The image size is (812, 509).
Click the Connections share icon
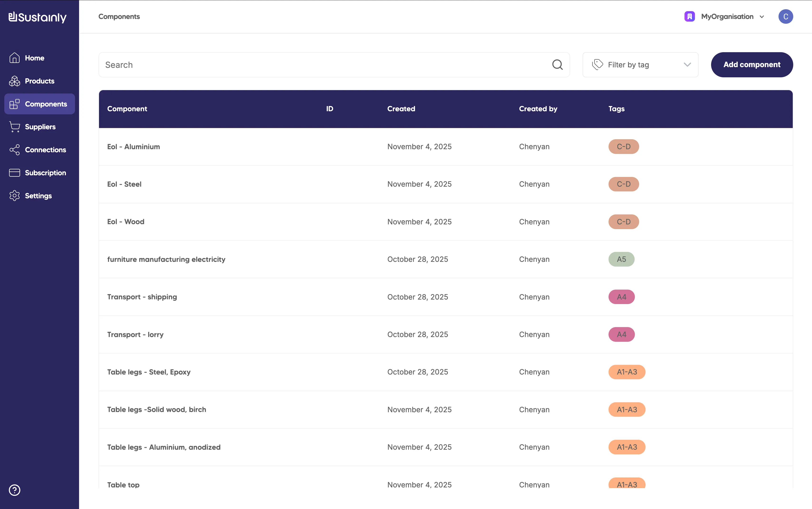click(x=14, y=150)
